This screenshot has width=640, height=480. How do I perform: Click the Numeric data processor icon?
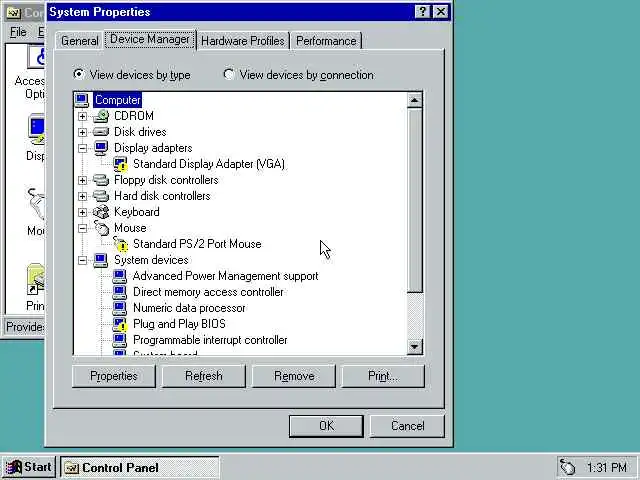pyautogui.click(x=120, y=308)
